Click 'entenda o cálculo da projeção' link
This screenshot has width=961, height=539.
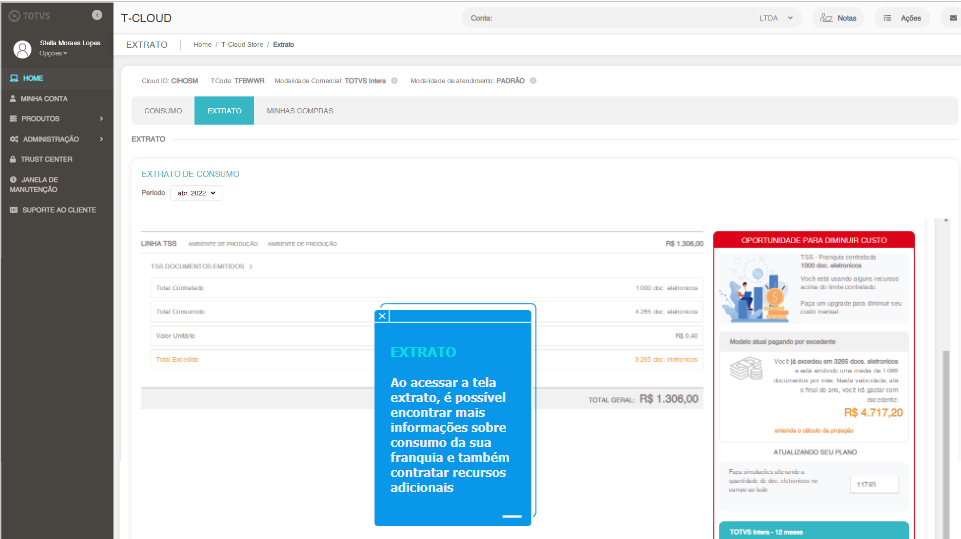point(813,430)
